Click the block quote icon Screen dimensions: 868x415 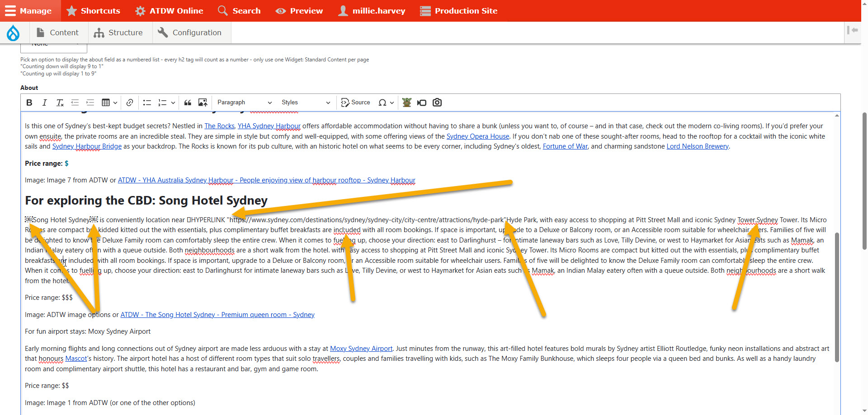(188, 103)
